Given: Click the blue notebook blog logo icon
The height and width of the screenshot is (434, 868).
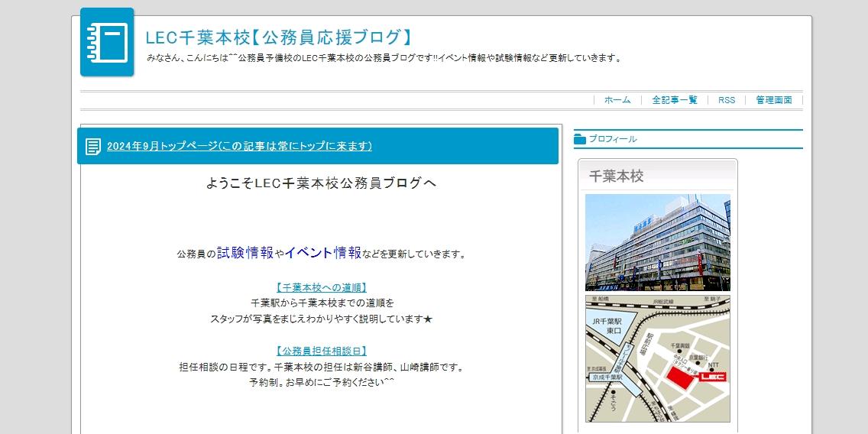Looking at the screenshot, I should [x=108, y=42].
